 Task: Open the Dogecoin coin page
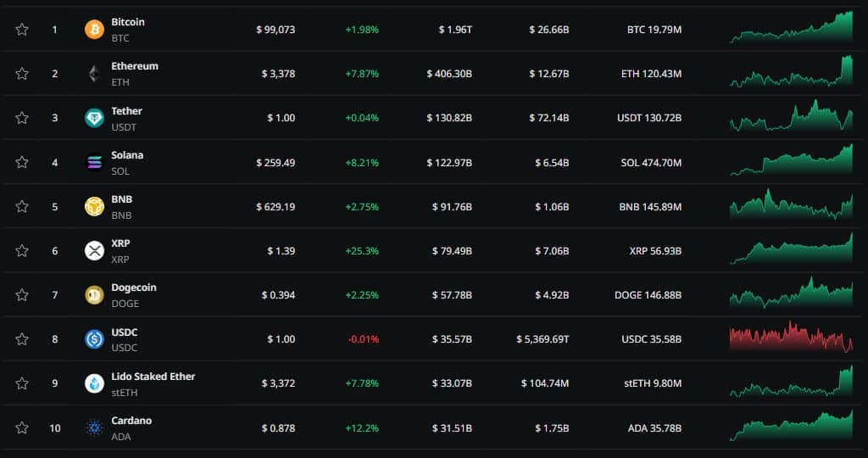click(x=134, y=288)
